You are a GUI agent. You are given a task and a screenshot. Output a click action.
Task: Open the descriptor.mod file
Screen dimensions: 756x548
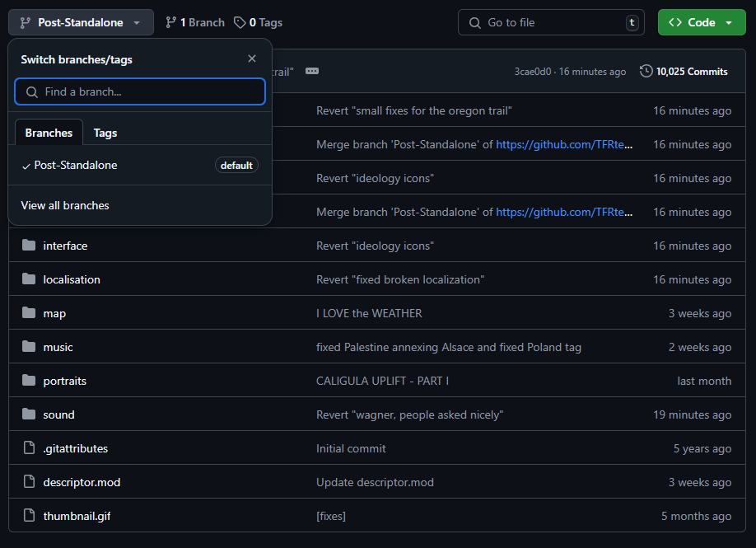pos(82,482)
